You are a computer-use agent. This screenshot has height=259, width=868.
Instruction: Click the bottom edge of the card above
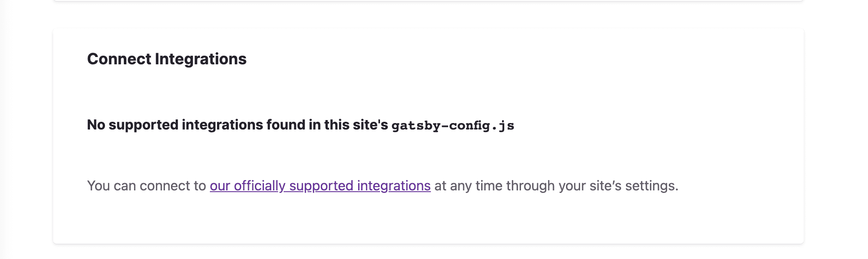(428, 0)
